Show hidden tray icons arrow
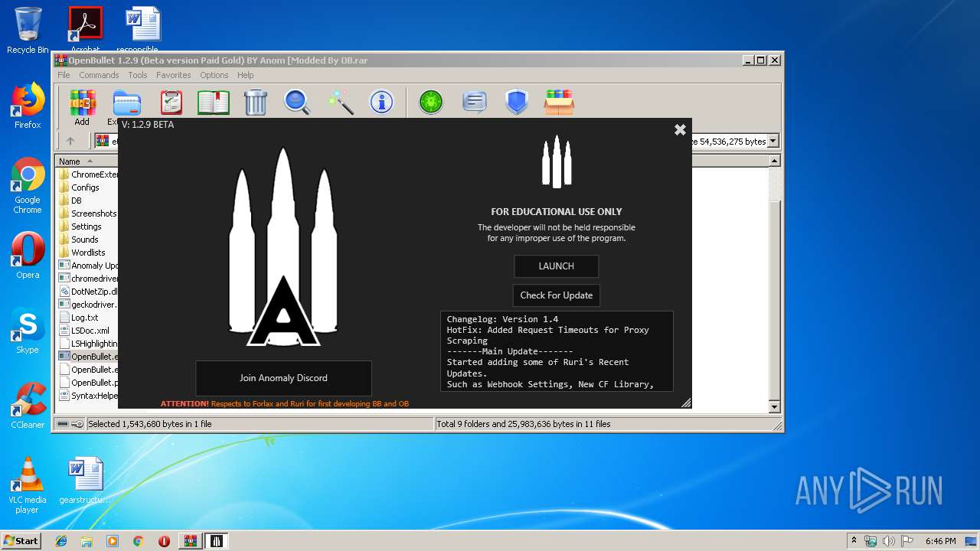The width and height of the screenshot is (980, 551). click(x=854, y=541)
